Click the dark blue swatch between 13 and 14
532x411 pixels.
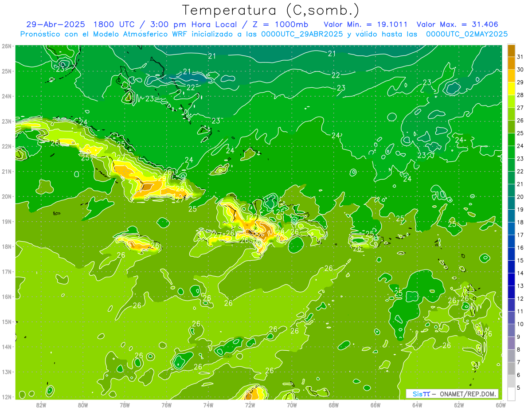pos(512,279)
